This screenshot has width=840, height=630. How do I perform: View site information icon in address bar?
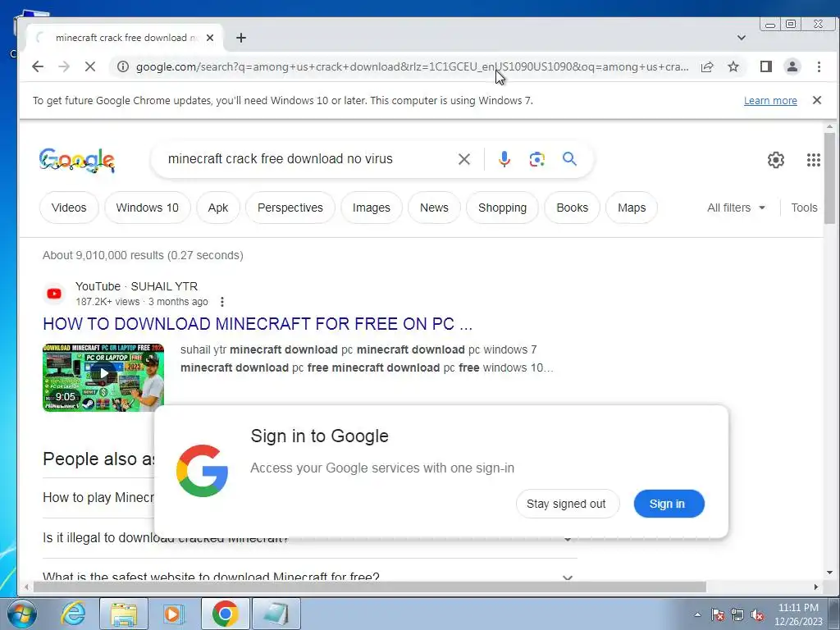pyautogui.click(x=123, y=67)
